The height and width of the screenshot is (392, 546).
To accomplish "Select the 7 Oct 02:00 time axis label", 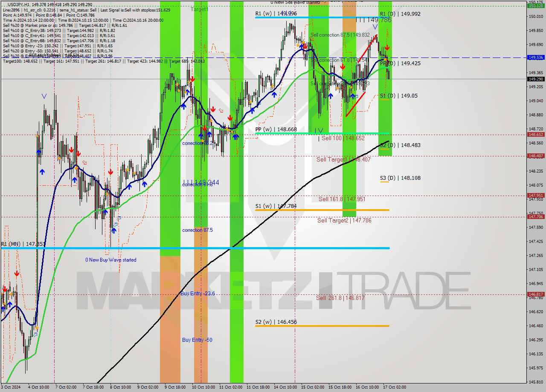I will click(66, 387).
